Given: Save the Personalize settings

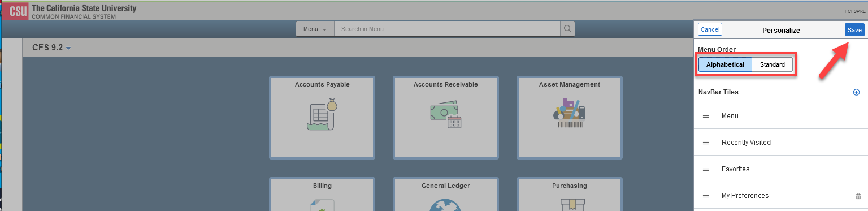Looking at the screenshot, I should click(854, 30).
